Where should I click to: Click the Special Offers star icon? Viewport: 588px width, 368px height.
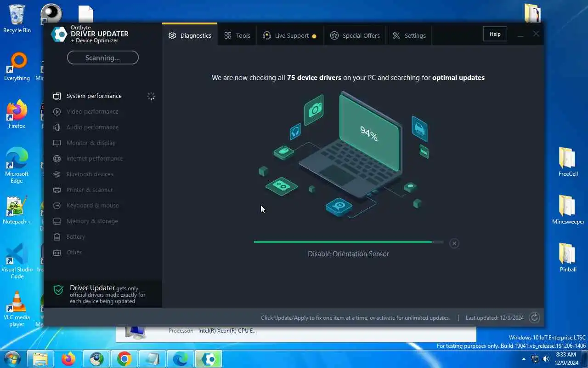[x=334, y=35]
